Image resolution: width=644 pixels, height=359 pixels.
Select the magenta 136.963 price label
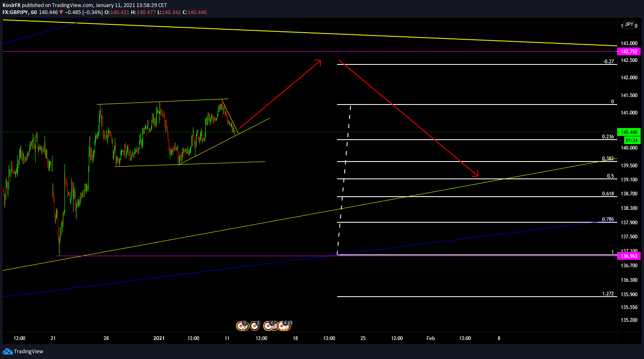coord(629,256)
